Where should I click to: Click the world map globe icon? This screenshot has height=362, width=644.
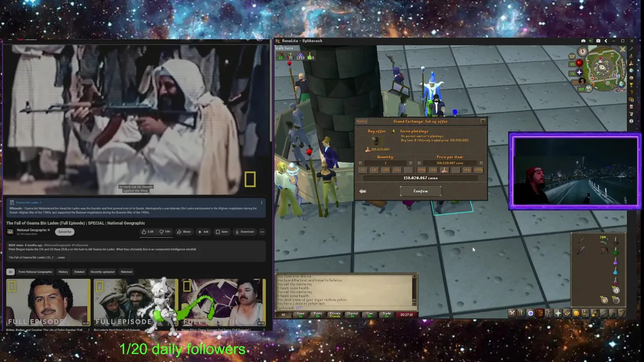(x=621, y=84)
